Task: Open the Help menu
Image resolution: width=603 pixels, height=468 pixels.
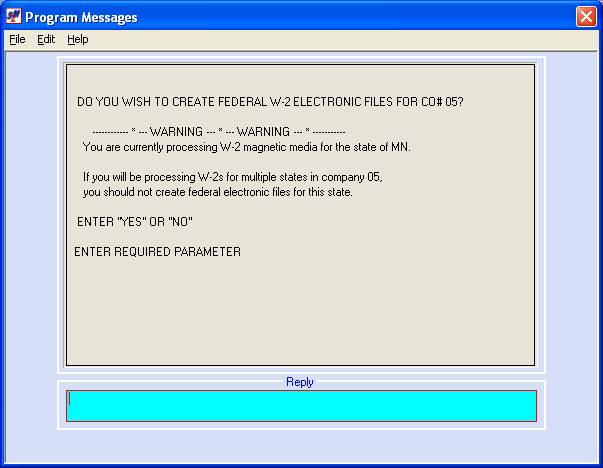Action: pyautogui.click(x=78, y=39)
